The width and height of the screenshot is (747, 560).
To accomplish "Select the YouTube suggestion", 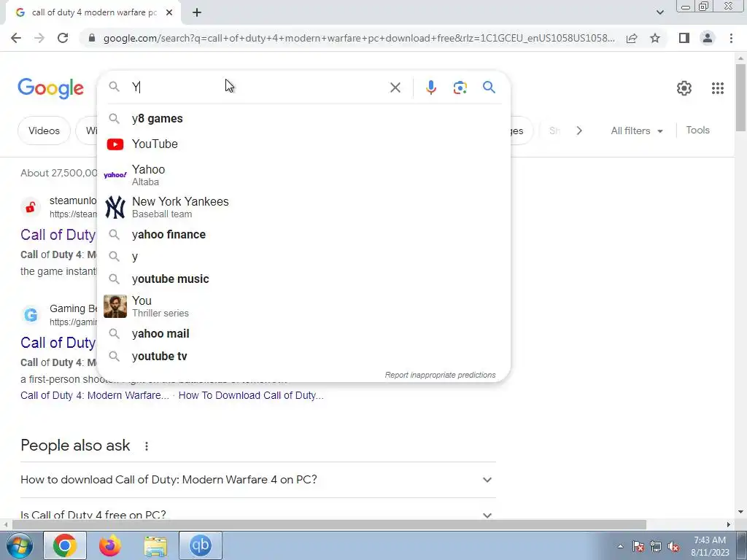I will click(303, 144).
